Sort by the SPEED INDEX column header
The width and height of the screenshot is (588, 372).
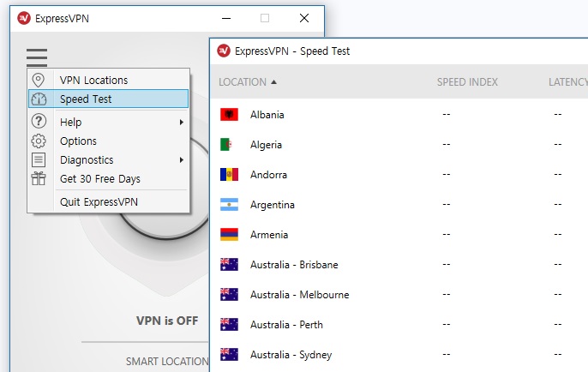[467, 81]
